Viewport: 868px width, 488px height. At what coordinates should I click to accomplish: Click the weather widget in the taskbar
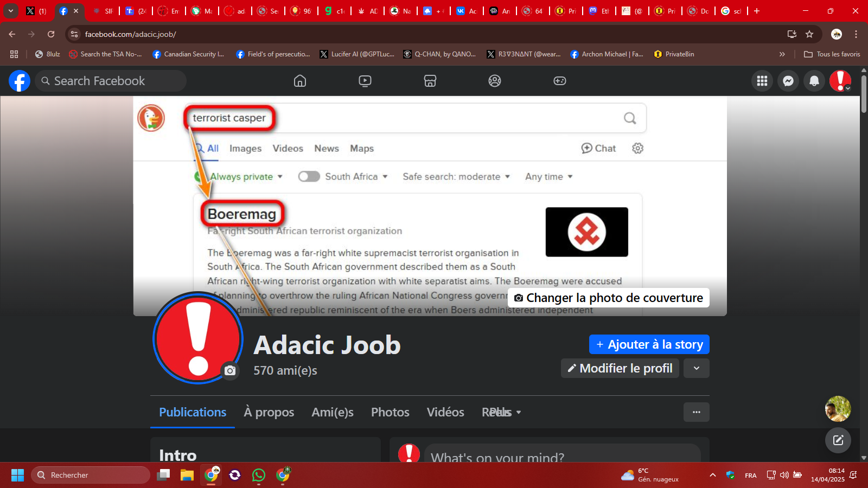(x=650, y=475)
